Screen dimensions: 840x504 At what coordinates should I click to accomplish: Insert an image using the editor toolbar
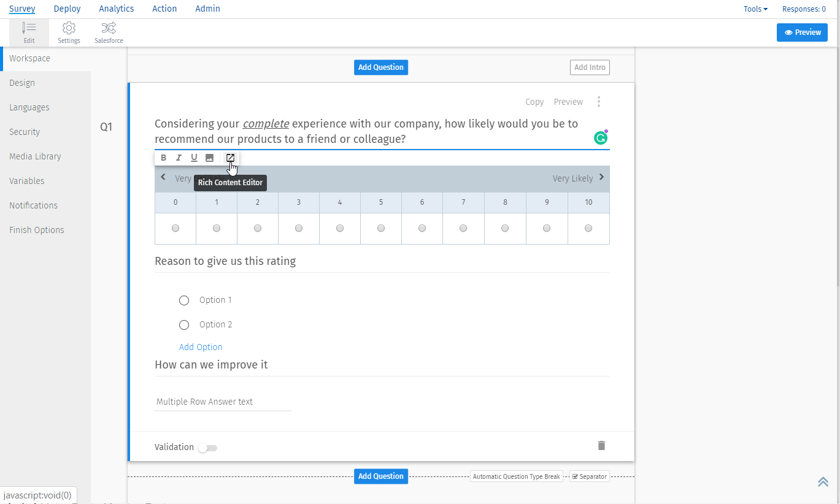209,158
